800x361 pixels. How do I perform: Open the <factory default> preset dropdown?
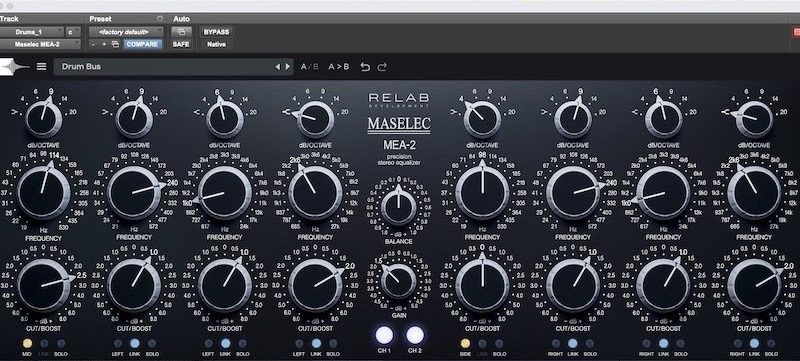pyautogui.click(x=126, y=32)
